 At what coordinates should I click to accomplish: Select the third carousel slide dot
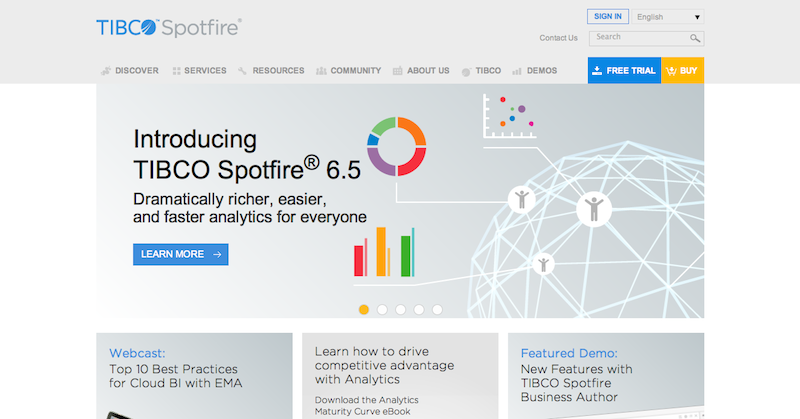401,309
